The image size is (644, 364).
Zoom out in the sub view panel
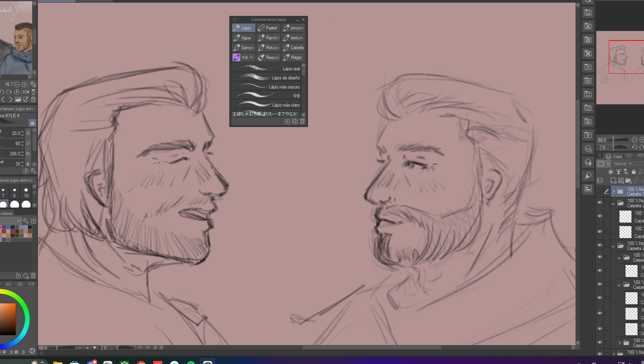point(17,84)
